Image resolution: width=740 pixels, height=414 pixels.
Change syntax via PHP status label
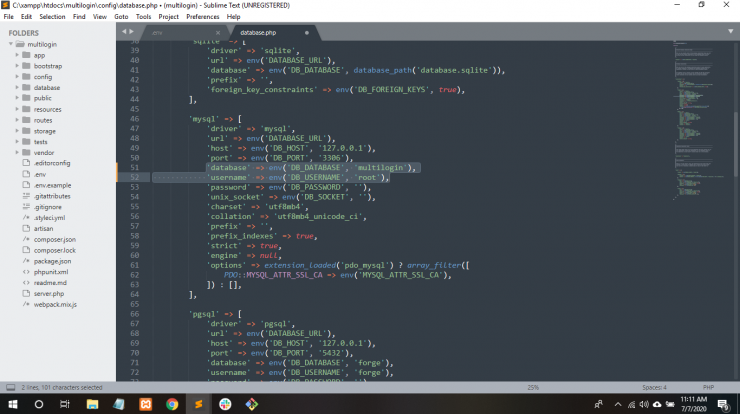(x=708, y=388)
